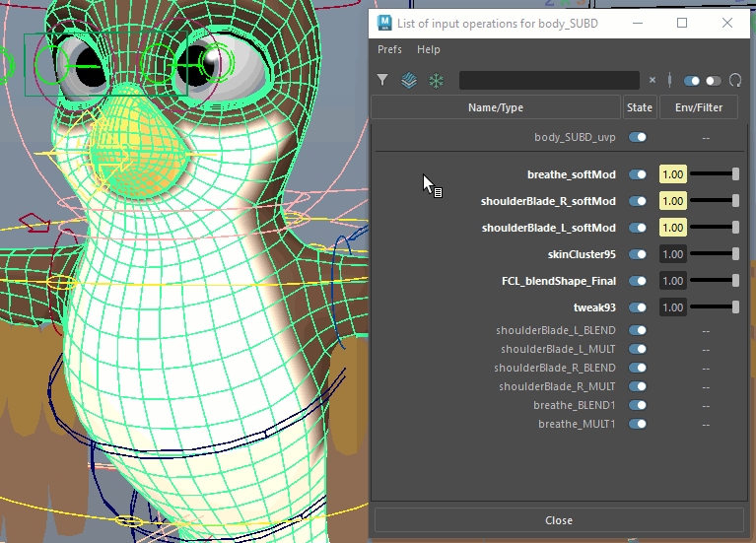Clear the search field with the X
This screenshot has height=543, width=756.
click(x=653, y=80)
